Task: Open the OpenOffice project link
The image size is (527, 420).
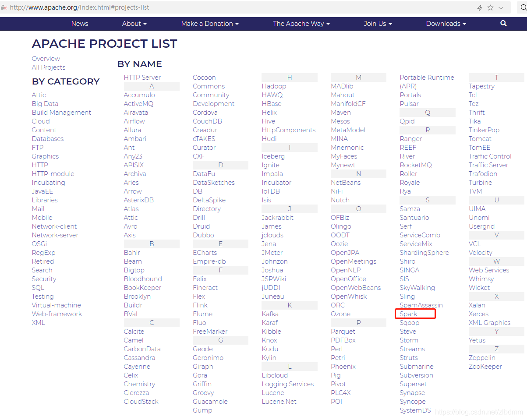Action: [348, 279]
